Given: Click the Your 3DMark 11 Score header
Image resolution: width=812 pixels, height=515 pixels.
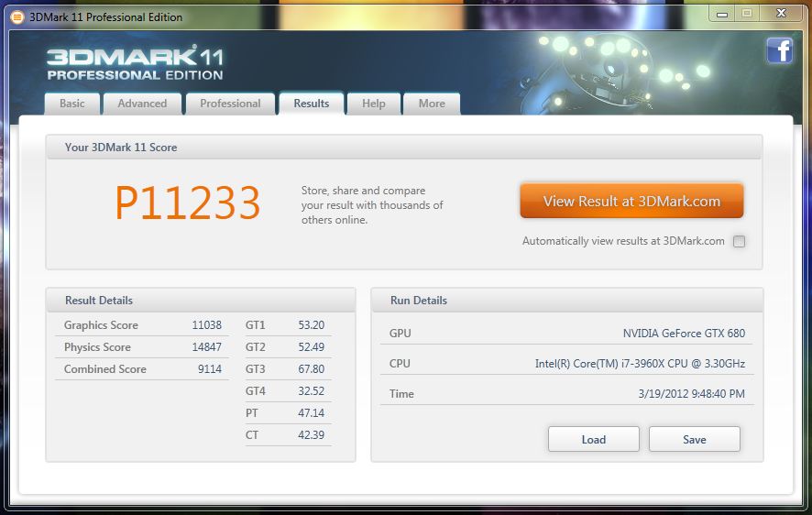Looking at the screenshot, I should 404,148.
